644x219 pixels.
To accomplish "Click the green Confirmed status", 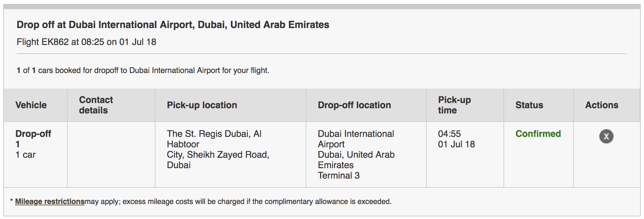I will [538, 134].
